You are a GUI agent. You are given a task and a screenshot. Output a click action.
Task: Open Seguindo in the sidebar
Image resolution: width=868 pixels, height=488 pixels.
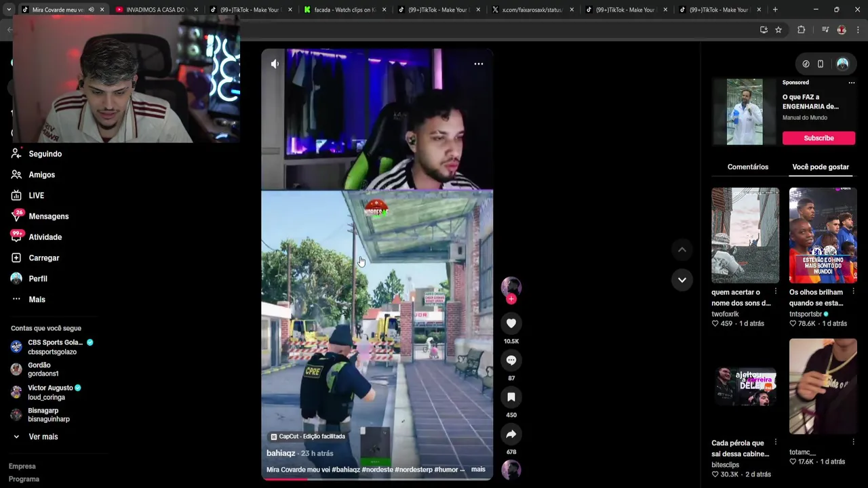pyautogui.click(x=45, y=154)
